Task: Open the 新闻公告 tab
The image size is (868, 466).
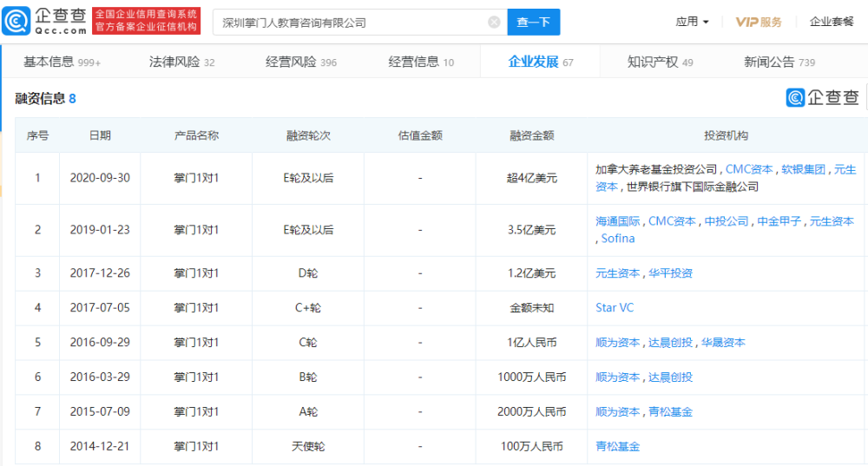Action: pos(779,62)
